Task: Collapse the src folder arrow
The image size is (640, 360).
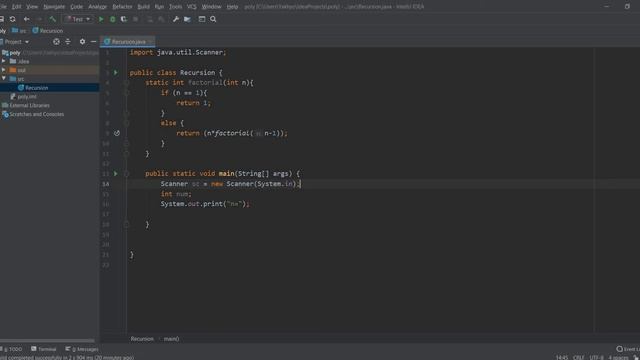Action: pyautogui.click(x=4, y=78)
